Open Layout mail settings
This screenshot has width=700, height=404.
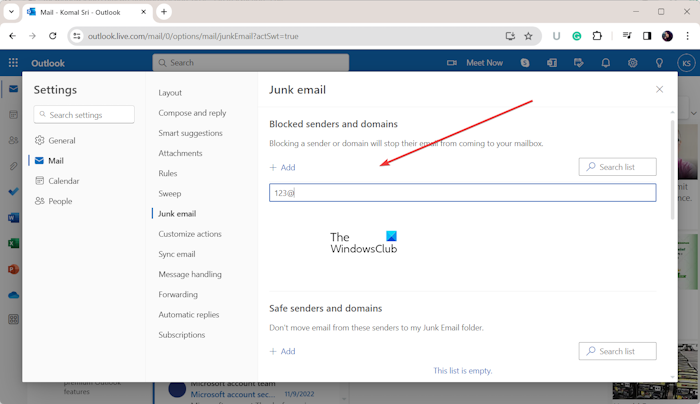(x=170, y=93)
